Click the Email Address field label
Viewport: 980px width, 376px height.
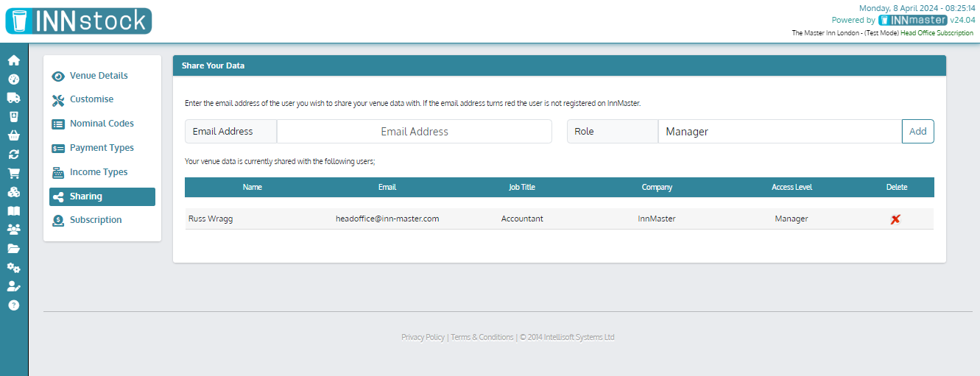coord(230,132)
